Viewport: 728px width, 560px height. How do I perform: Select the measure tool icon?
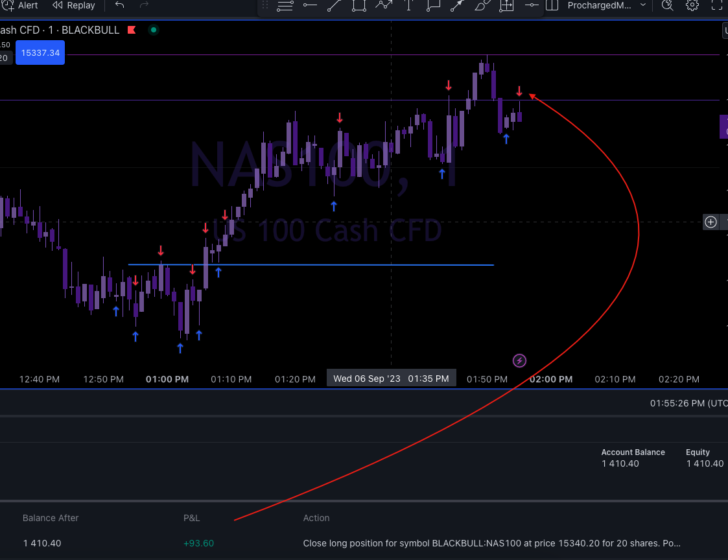click(506, 6)
